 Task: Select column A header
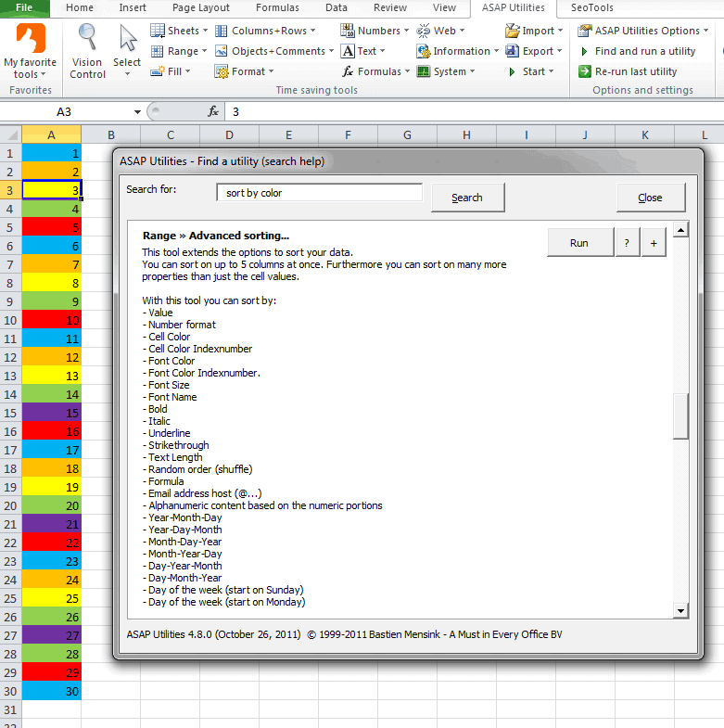point(52,134)
